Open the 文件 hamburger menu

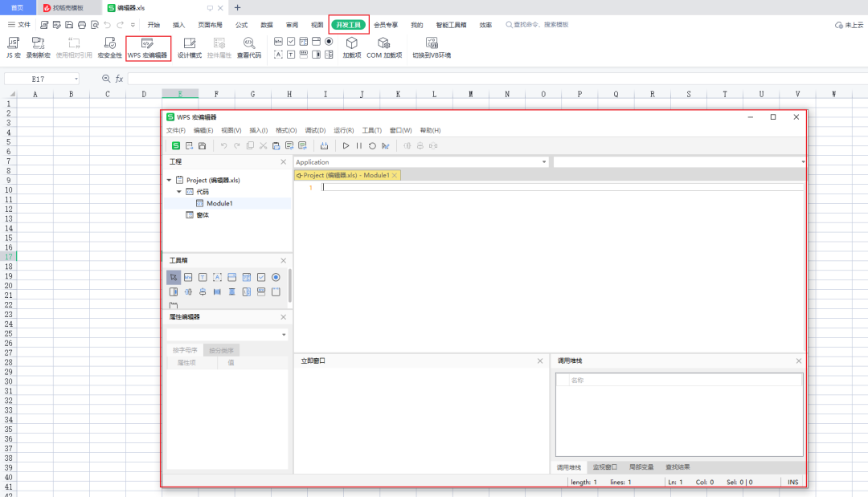click(19, 24)
